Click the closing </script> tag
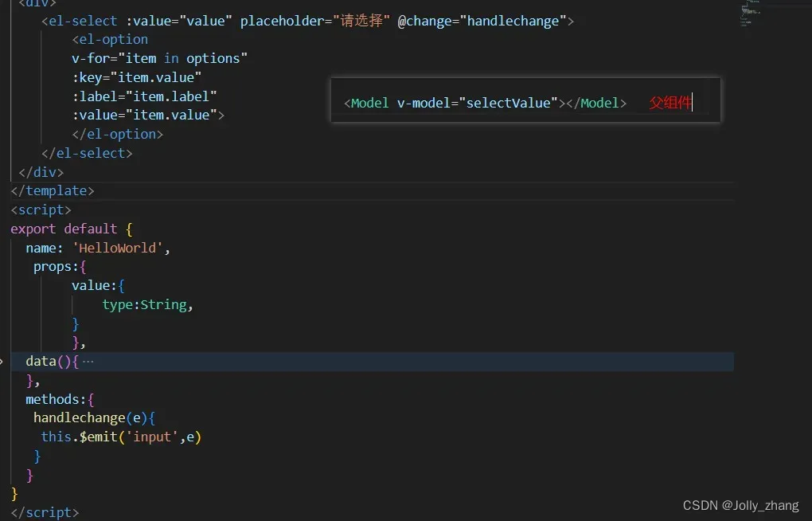The width and height of the screenshot is (812, 521). tap(45, 512)
